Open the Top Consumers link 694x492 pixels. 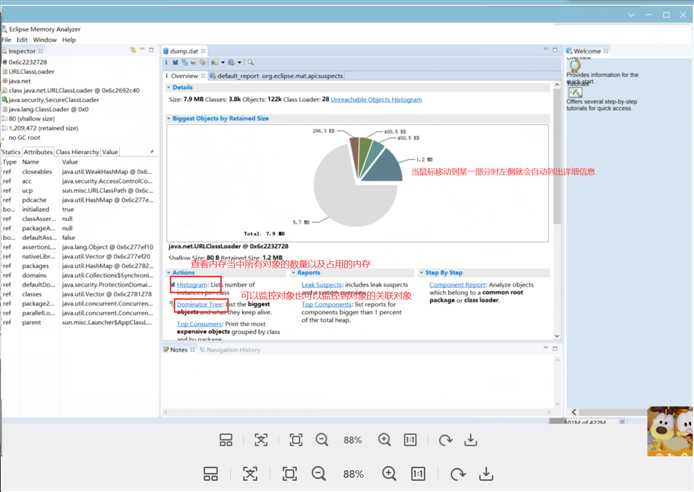[x=199, y=324]
